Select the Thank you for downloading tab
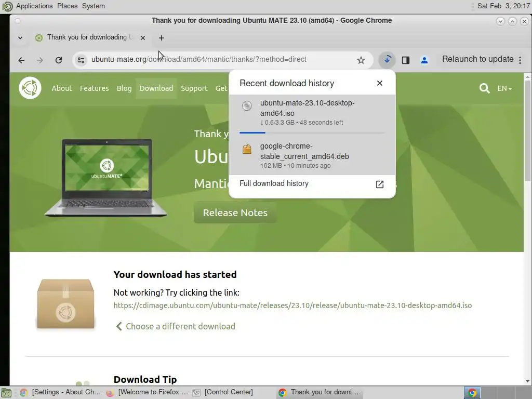Image resolution: width=532 pixels, height=399 pixels. tap(90, 37)
